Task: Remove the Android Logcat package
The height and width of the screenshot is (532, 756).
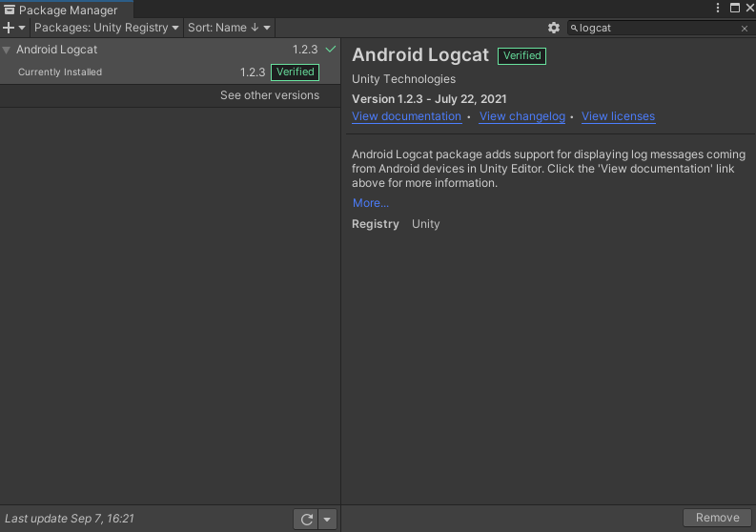Action: pos(717,518)
